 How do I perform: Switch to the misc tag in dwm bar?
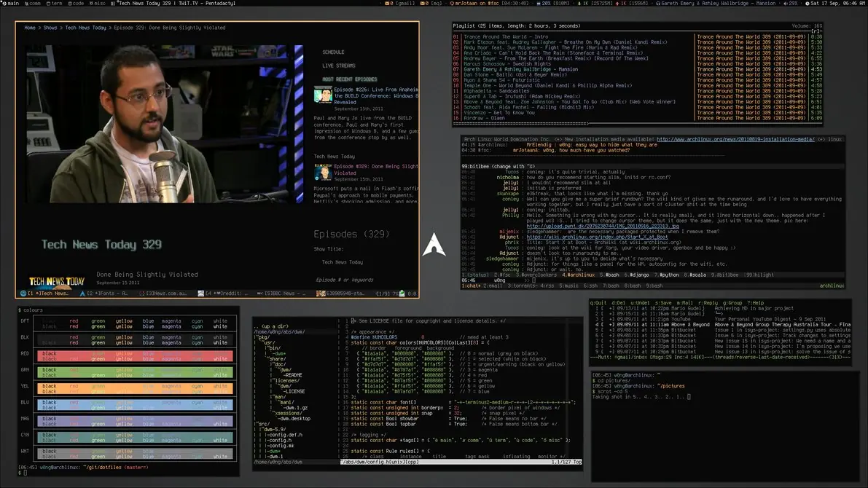(x=98, y=4)
